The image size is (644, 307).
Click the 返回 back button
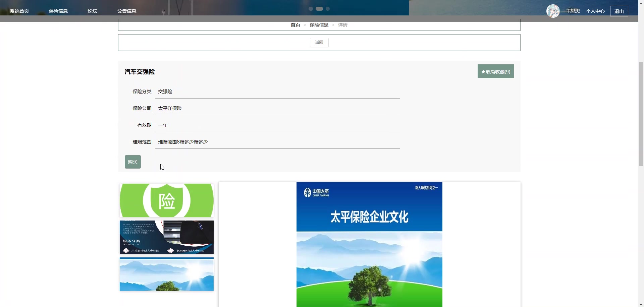(319, 43)
